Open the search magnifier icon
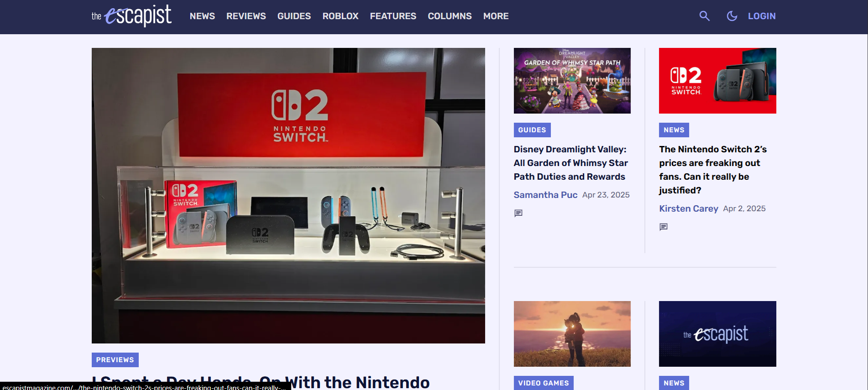868x390 pixels. 704,16
